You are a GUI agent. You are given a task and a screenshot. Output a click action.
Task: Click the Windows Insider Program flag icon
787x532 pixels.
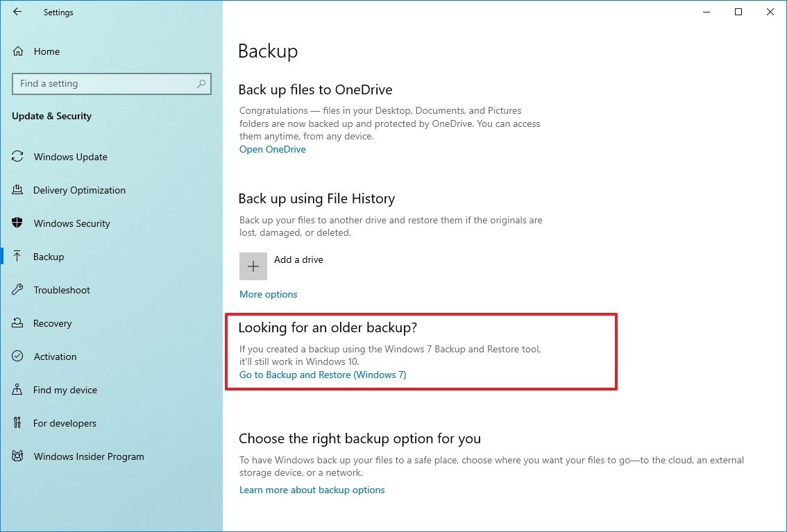pos(17,456)
